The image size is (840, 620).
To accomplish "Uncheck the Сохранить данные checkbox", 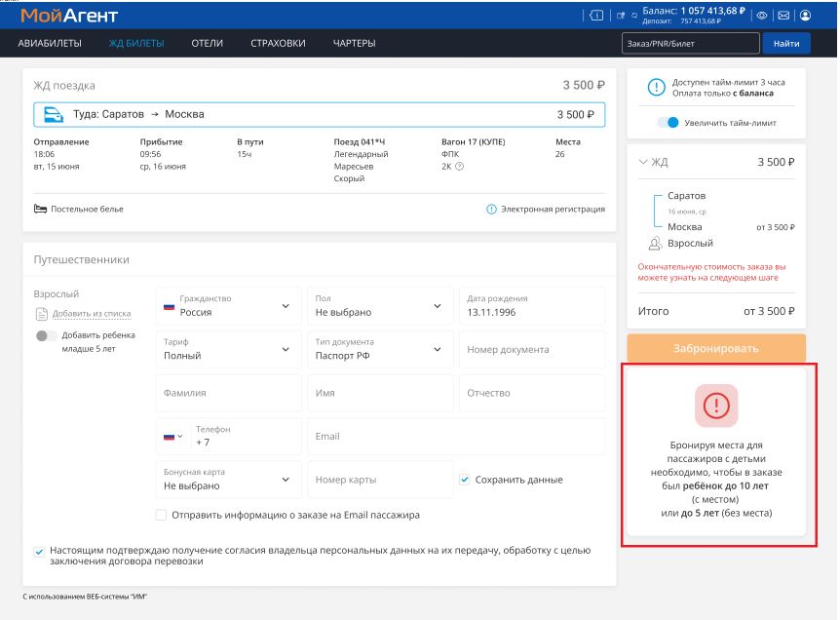I will pyautogui.click(x=465, y=480).
